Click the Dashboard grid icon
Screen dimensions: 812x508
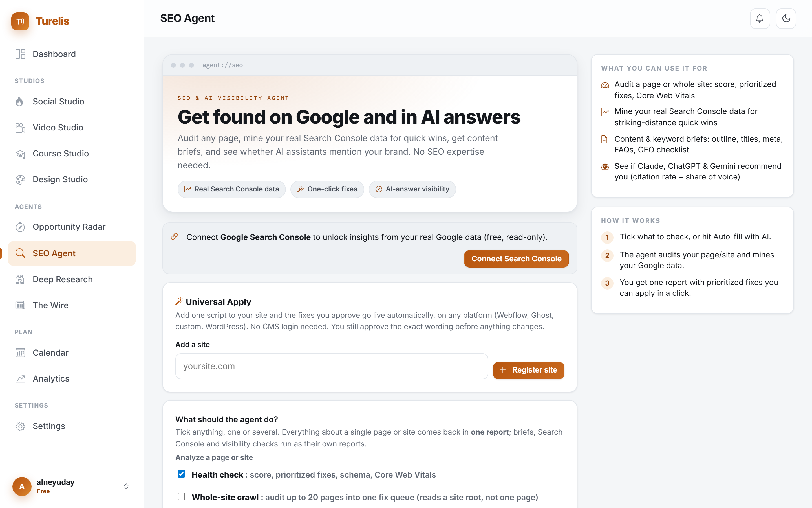[20, 54]
